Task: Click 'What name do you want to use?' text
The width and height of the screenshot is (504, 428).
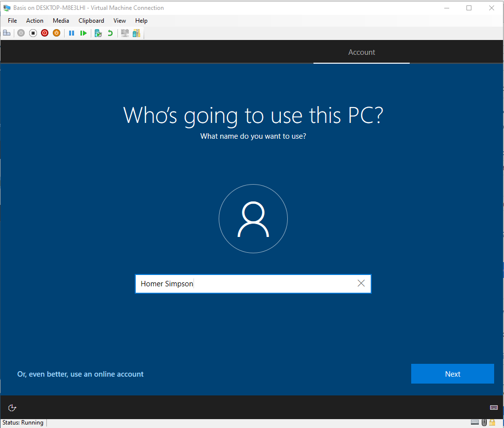Action: 253,136
